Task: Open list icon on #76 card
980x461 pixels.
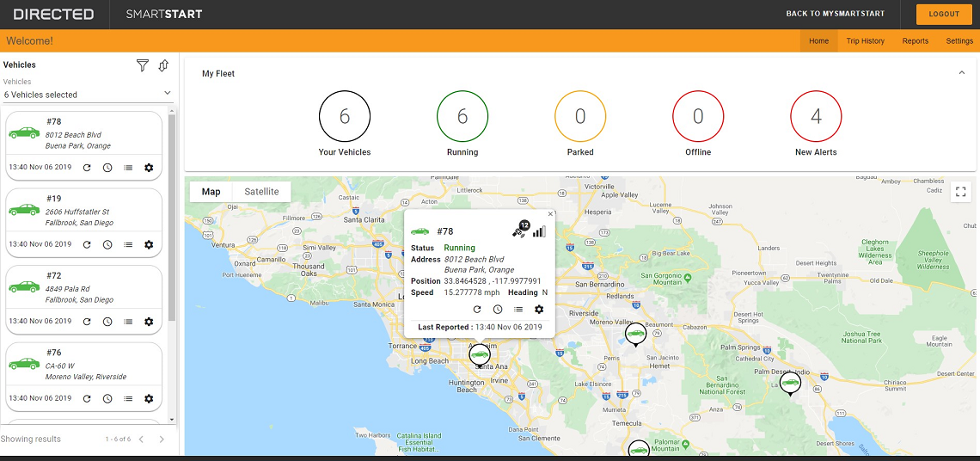Action: 128,398
